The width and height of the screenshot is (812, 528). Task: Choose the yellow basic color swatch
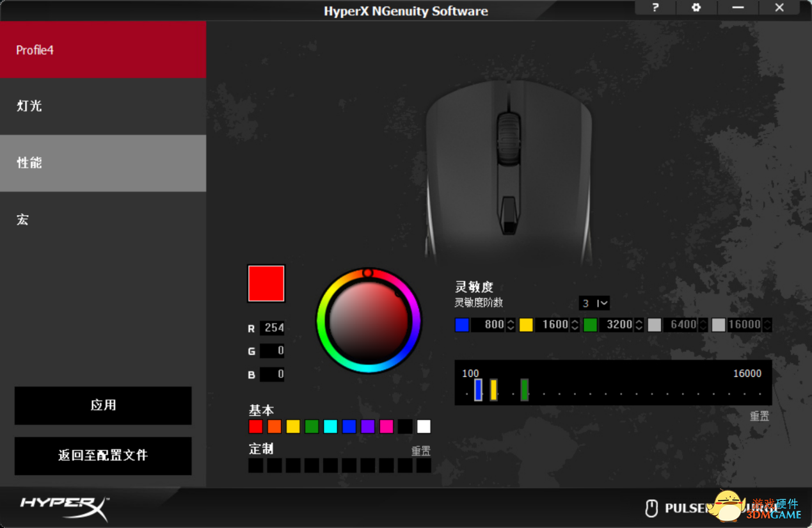(293, 426)
